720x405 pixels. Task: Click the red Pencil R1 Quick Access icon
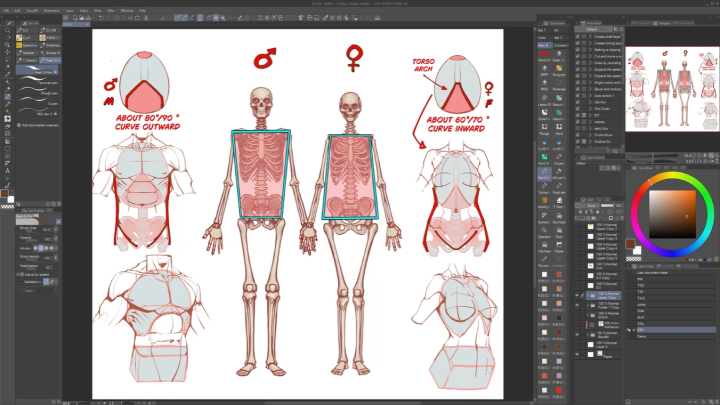544,55
